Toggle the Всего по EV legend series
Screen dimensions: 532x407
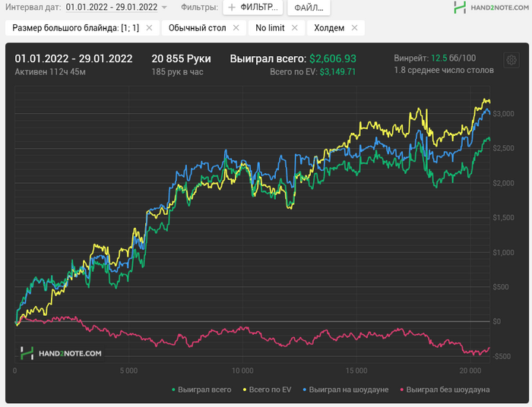(x=267, y=390)
